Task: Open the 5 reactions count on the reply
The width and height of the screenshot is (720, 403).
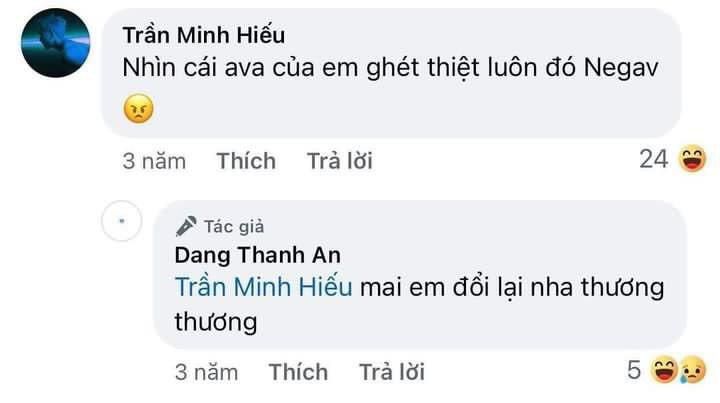Action: [633, 370]
